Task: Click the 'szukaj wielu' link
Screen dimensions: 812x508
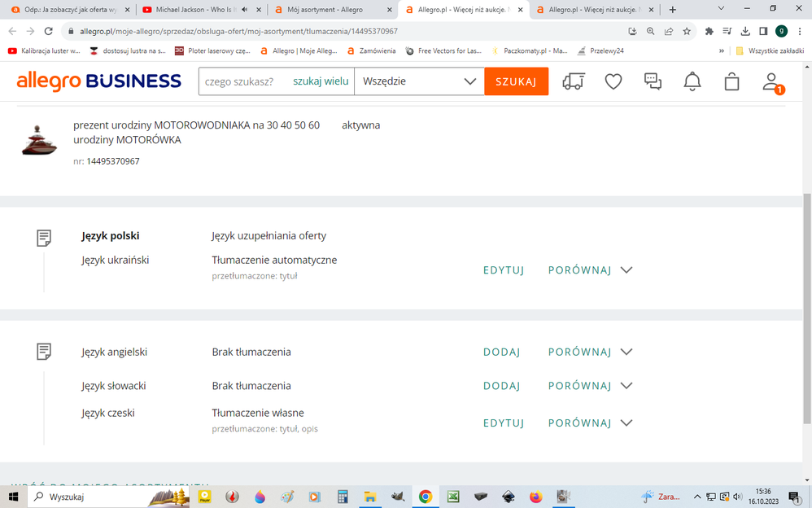Action: tap(321, 81)
